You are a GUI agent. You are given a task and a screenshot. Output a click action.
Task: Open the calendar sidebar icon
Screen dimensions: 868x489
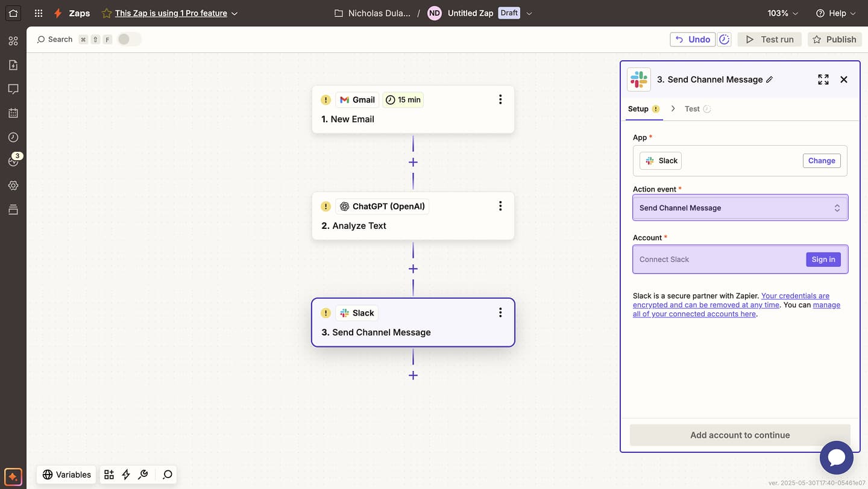tap(13, 113)
